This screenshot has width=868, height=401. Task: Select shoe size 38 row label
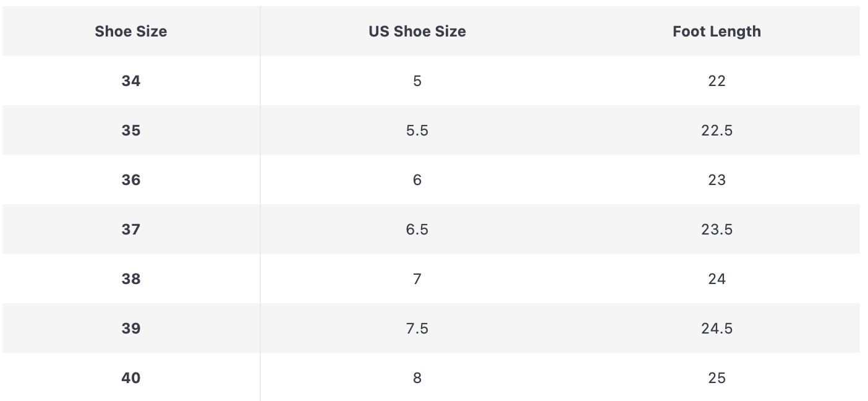(130, 279)
